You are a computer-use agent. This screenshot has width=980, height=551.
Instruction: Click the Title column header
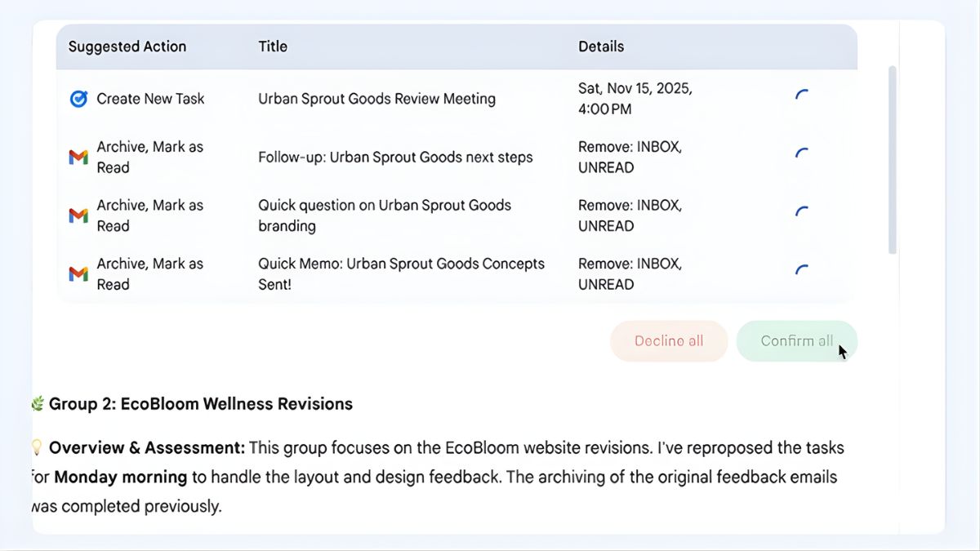click(273, 47)
